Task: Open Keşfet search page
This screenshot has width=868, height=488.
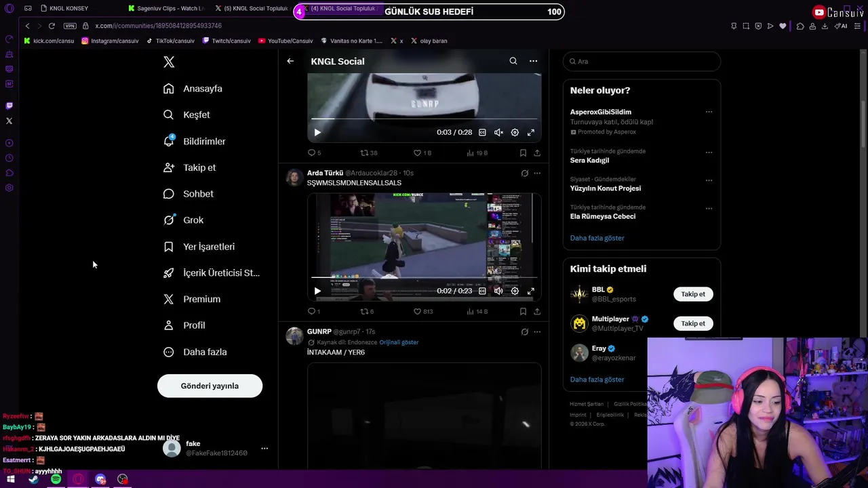Action: click(x=187, y=115)
